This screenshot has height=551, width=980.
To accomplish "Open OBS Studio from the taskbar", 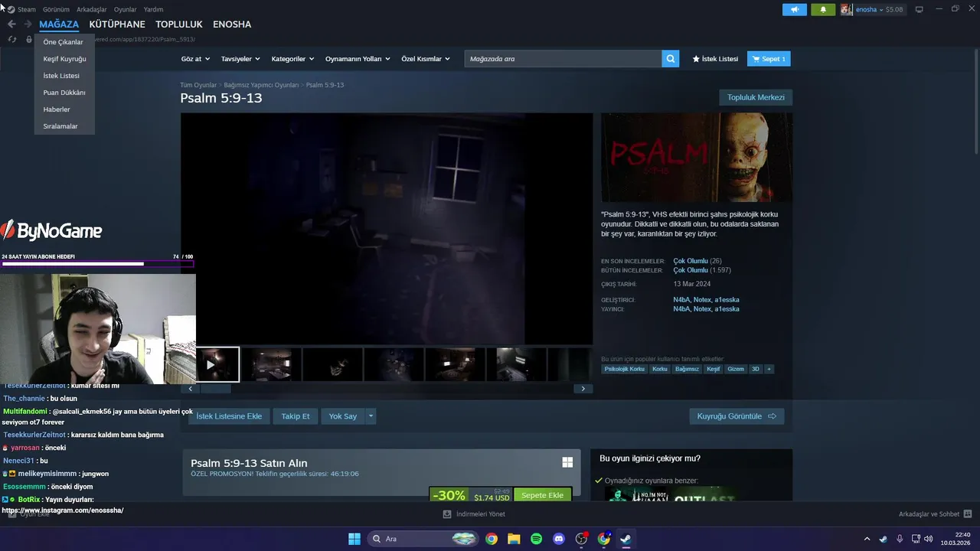I will pyautogui.click(x=581, y=539).
